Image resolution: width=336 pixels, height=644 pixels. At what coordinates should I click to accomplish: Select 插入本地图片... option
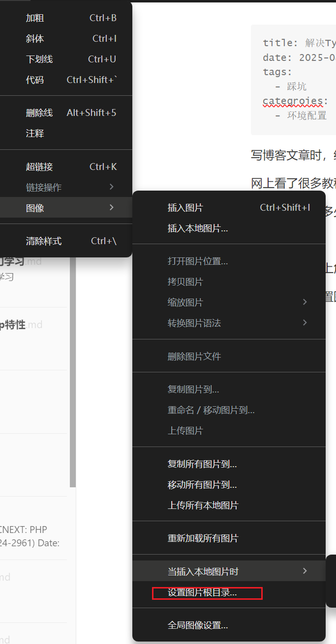click(x=198, y=228)
